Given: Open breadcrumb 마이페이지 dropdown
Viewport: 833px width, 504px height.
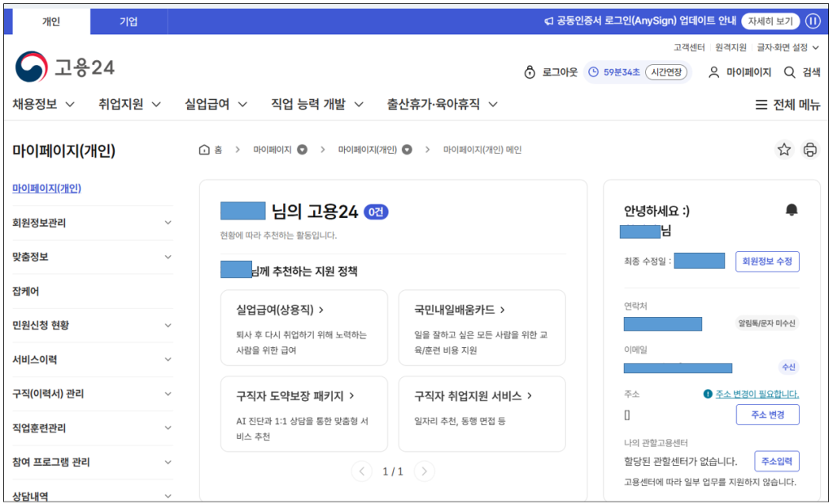Looking at the screenshot, I should pyautogui.click(x=302, y=150).
